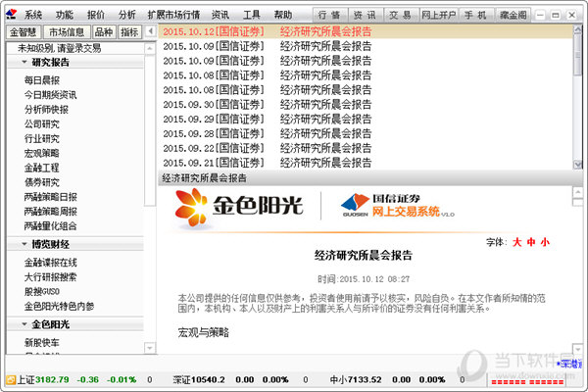Open the 分析 menu
The height and width of the screenshot is (392, 588).
(x=126, y=15)
